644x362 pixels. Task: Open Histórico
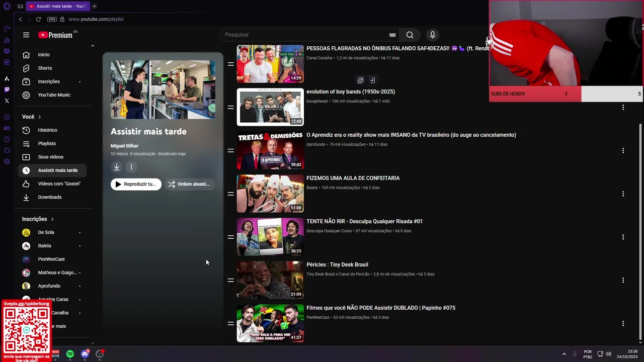tap(52, 130)
